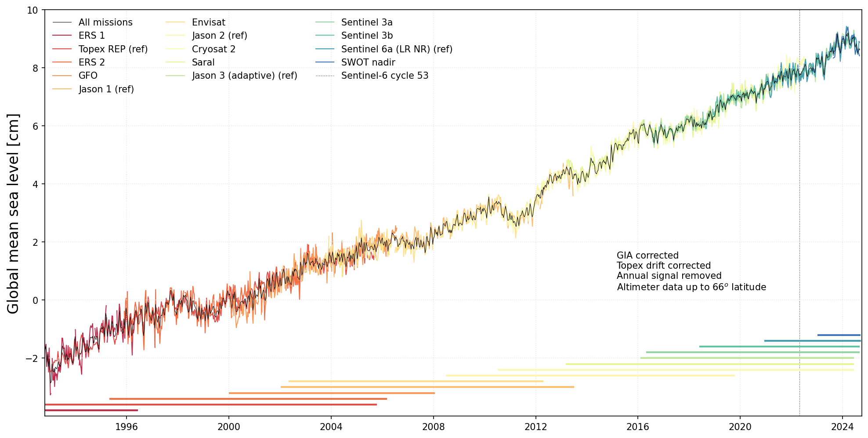Viewport: 868px width, 438px height.
Task: Click the 1996 x-axis tick label
Action: (127, 427)
